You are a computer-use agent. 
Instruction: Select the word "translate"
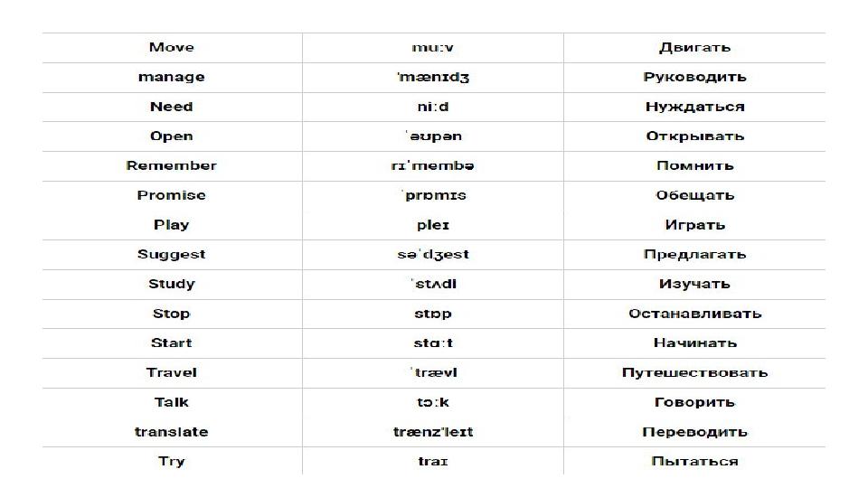[x=172, y=432]
